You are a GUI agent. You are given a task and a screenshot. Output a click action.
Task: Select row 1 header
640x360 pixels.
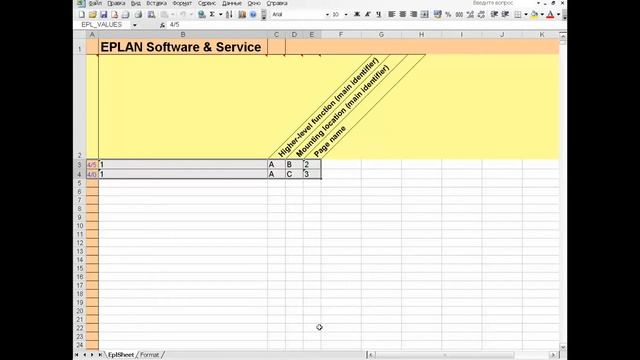[80, 47]
